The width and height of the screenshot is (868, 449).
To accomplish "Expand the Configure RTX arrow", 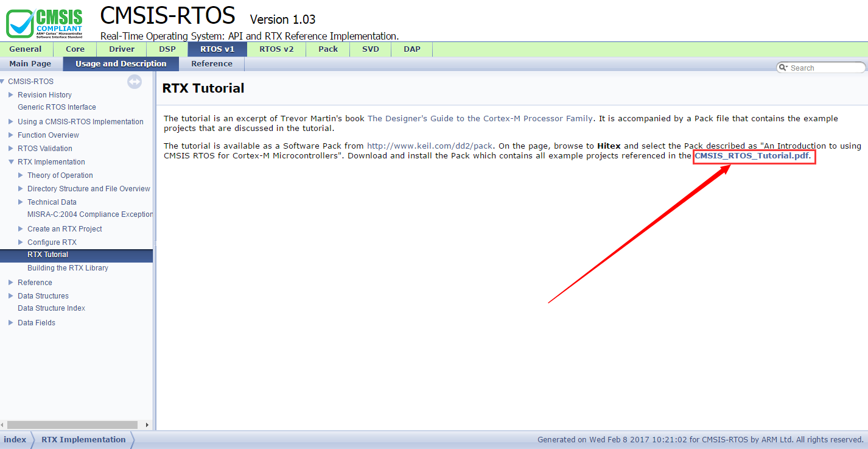I will point(21,242).
